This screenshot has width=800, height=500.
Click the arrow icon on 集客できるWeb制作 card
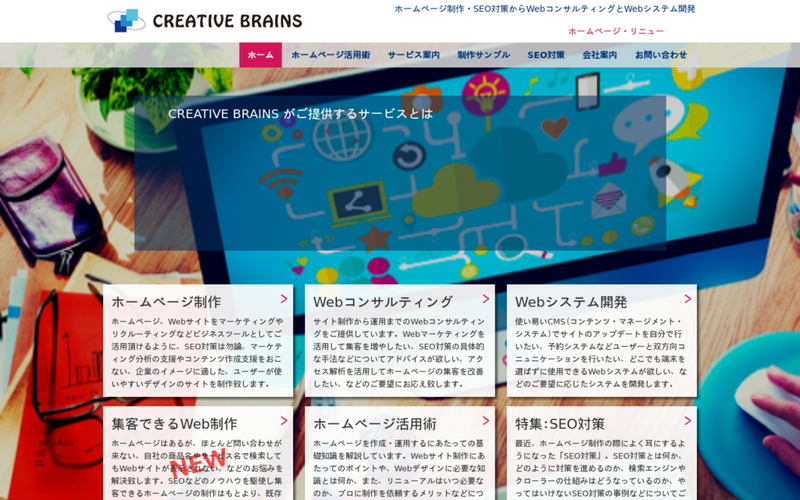[x=284, y=421]
